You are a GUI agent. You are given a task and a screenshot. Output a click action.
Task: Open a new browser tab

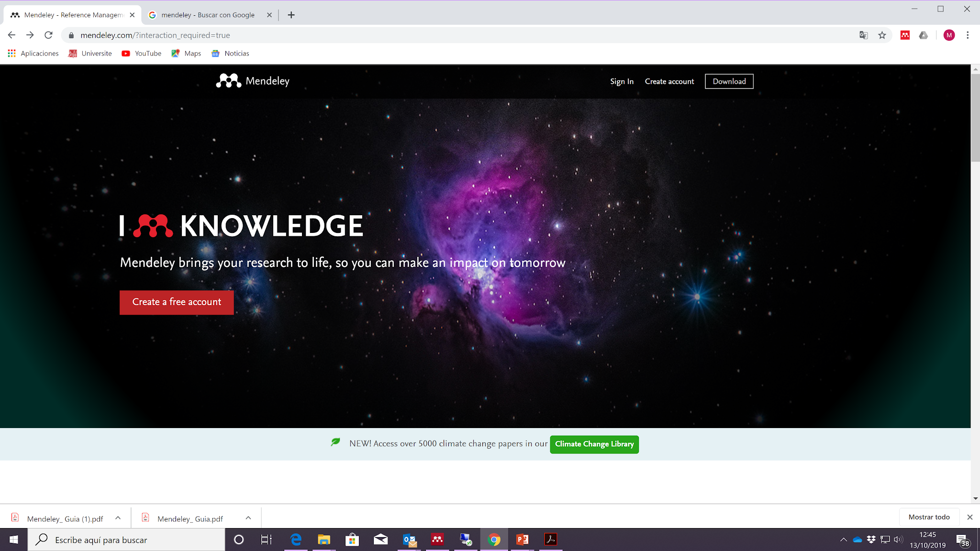291,15
